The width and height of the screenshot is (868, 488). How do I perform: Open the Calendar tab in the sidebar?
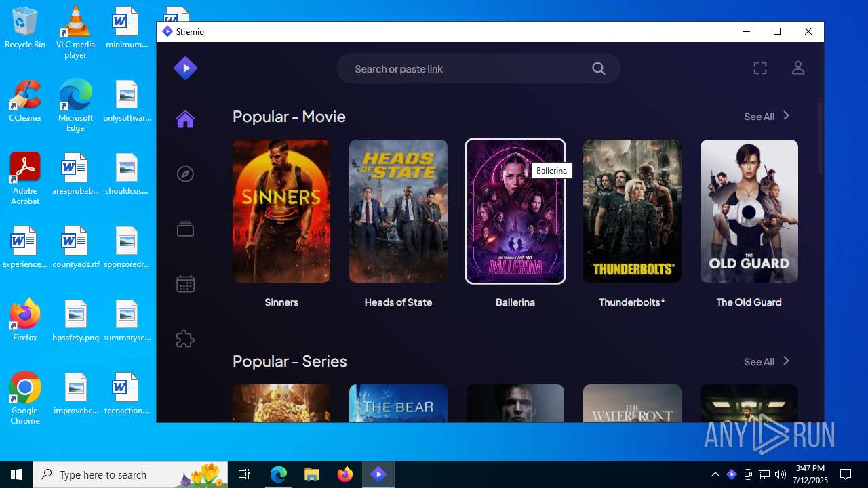[185, 284]
